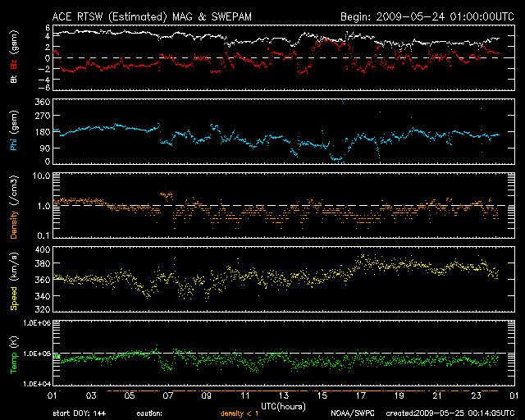Select the 'NOAA/SWPC' credit text
525x420 pixels.
pos(353,413)
